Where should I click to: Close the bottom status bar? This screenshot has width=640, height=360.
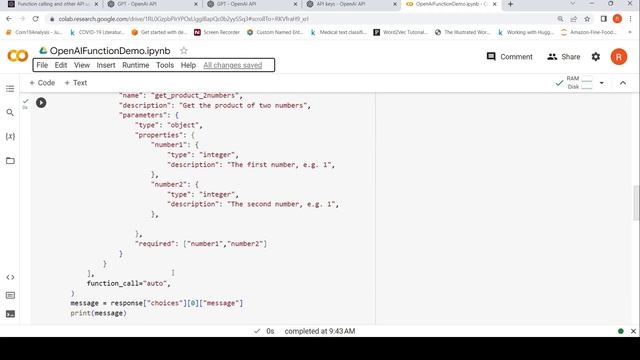(633, 331)
